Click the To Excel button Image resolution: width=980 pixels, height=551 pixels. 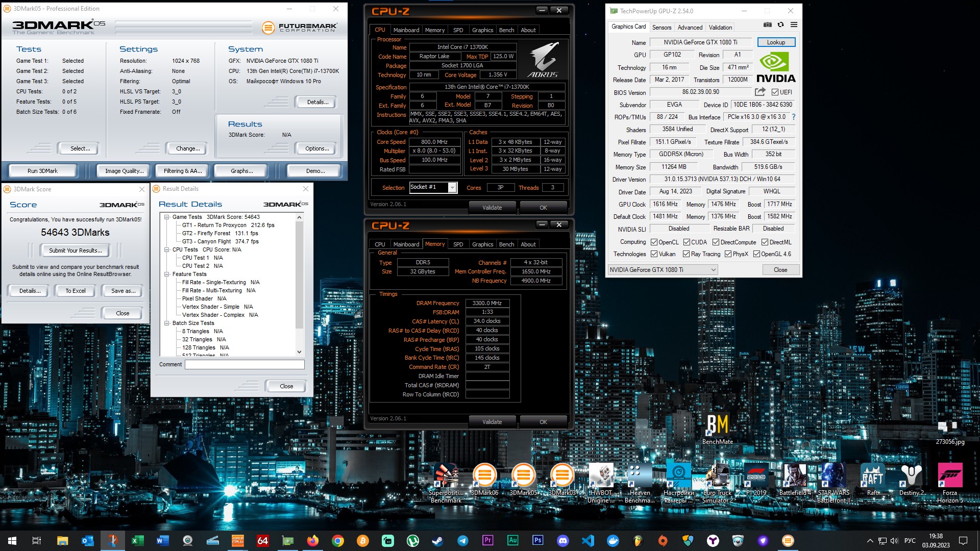click(76, 291)
